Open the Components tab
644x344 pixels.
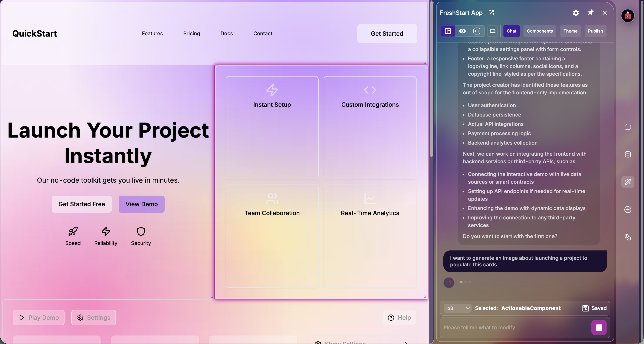coord(539,31)
